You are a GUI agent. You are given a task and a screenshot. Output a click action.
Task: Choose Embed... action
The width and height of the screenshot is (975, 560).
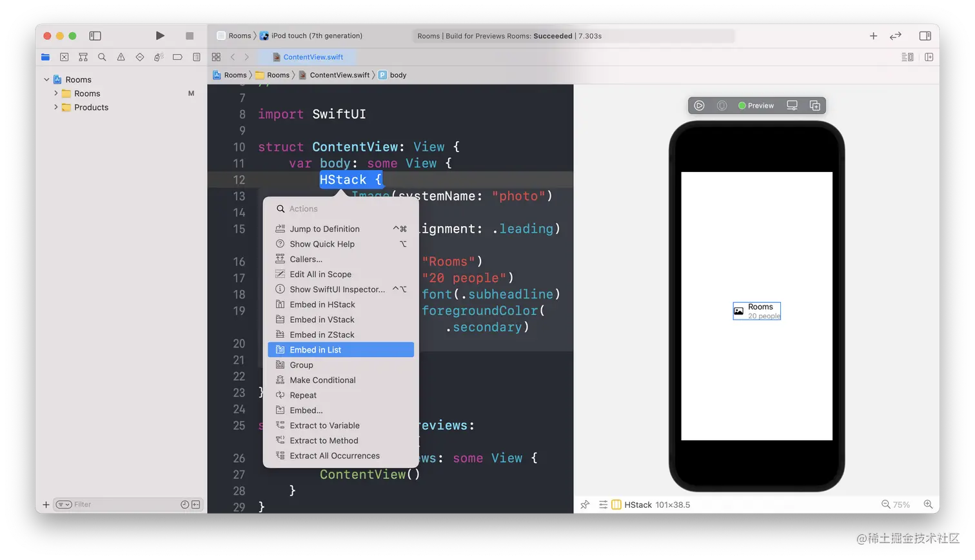[x=341, y=410]
